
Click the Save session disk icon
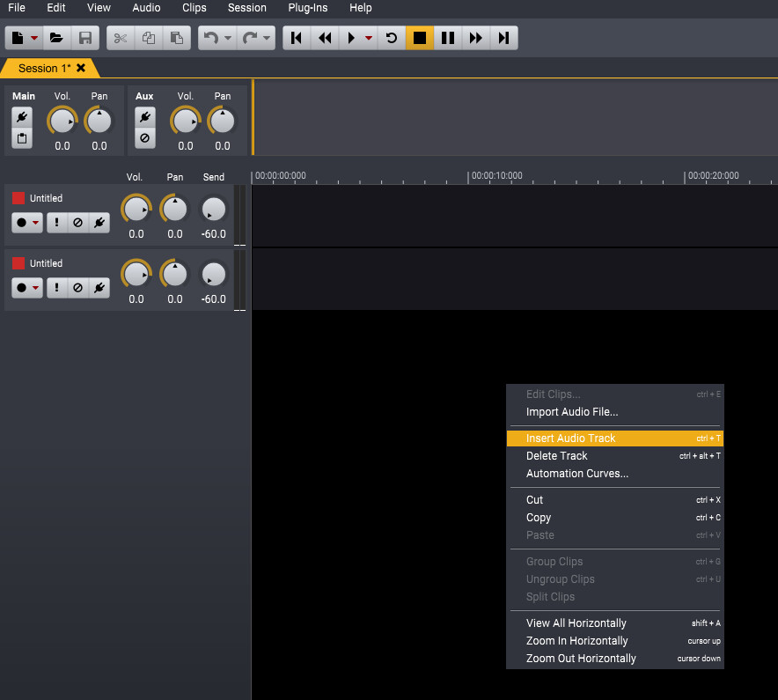[x=85, y=38]
